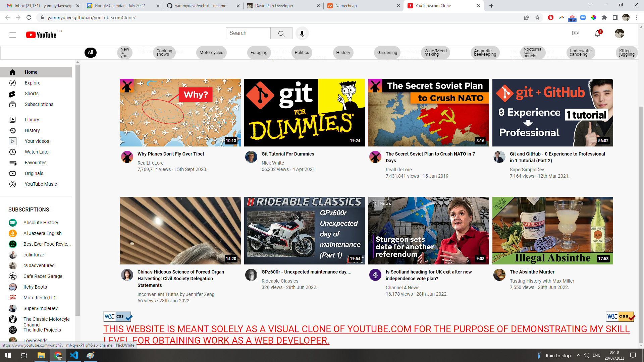Open File Explorer from taskbar

point(41,355)
